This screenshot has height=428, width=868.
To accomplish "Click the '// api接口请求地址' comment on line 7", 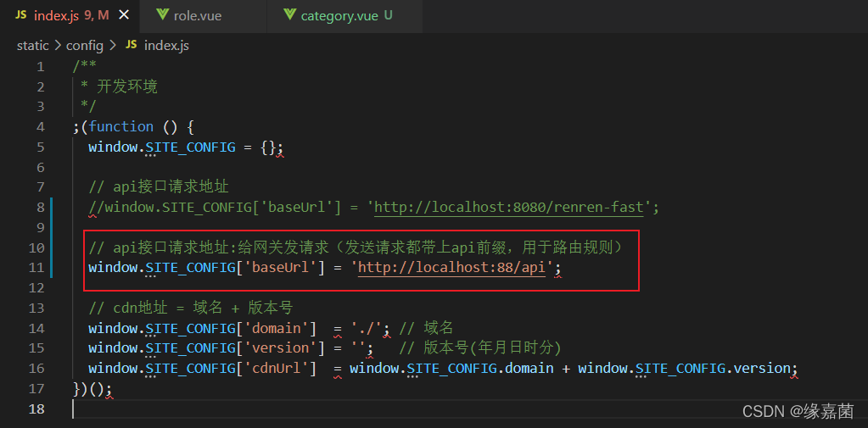I will click(159, 187).
